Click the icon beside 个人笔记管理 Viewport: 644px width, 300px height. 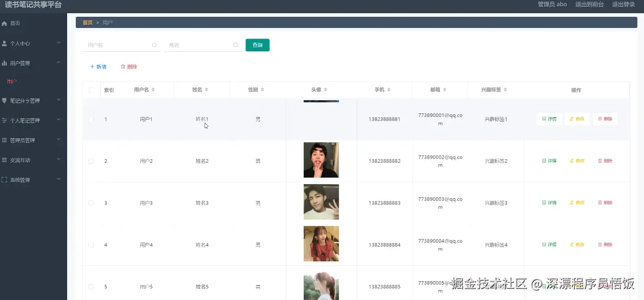point(5,121)
